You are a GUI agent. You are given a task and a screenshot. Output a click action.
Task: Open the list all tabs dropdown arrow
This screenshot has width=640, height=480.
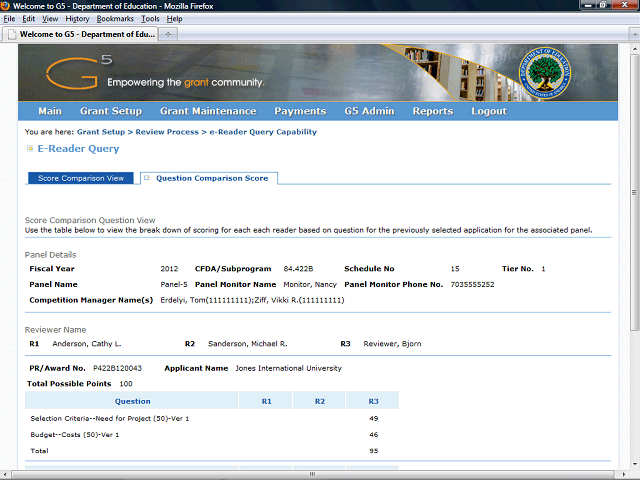point(634,35)
